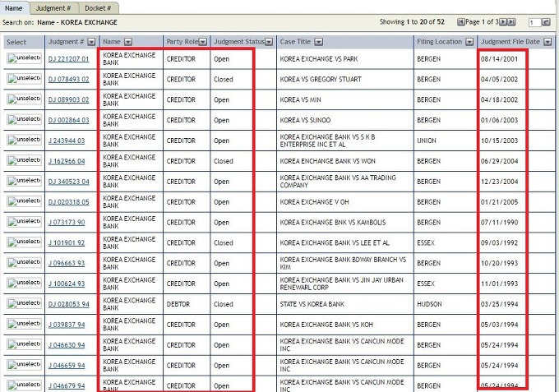Select the row for DJ 028053 94
Screen dimensions: 559x392
point(24,303)
